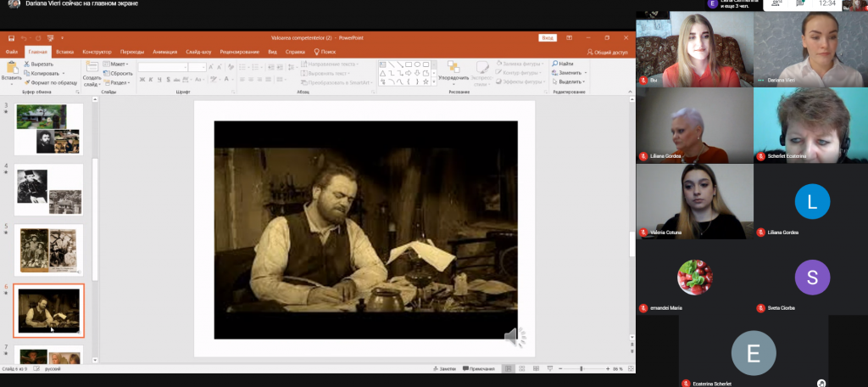Select slide 5 thumbnail

tap(48, 250)
